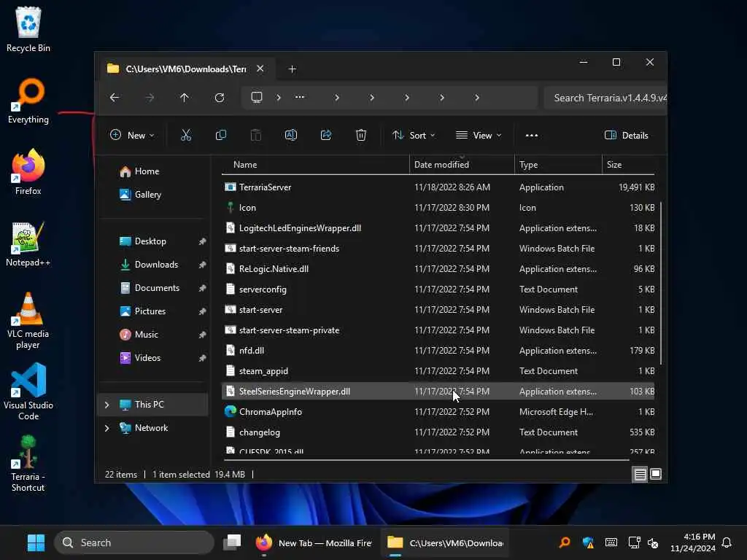
Task: Open Firefox desktop shortcut
Action: [x=28, y=172]
